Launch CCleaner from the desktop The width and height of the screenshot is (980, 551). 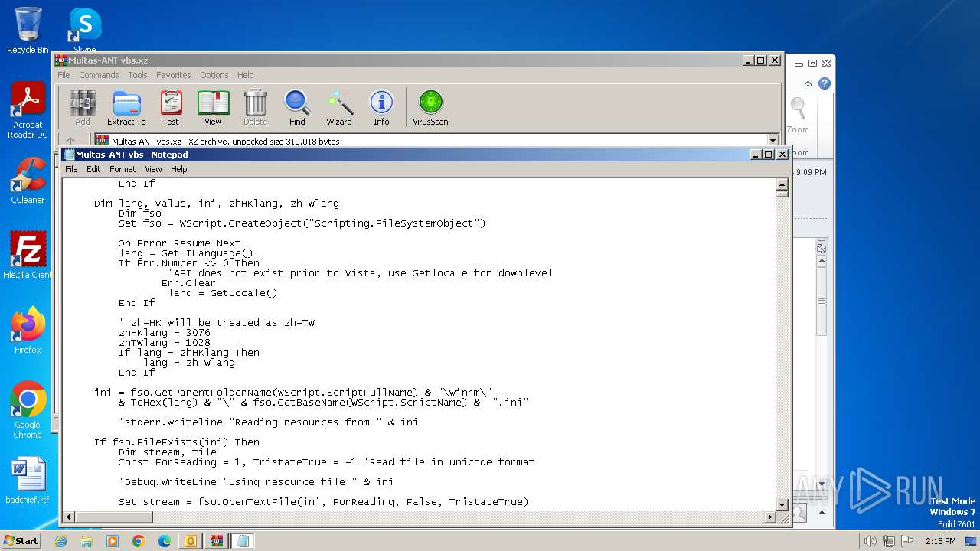(x=28, y=181)
